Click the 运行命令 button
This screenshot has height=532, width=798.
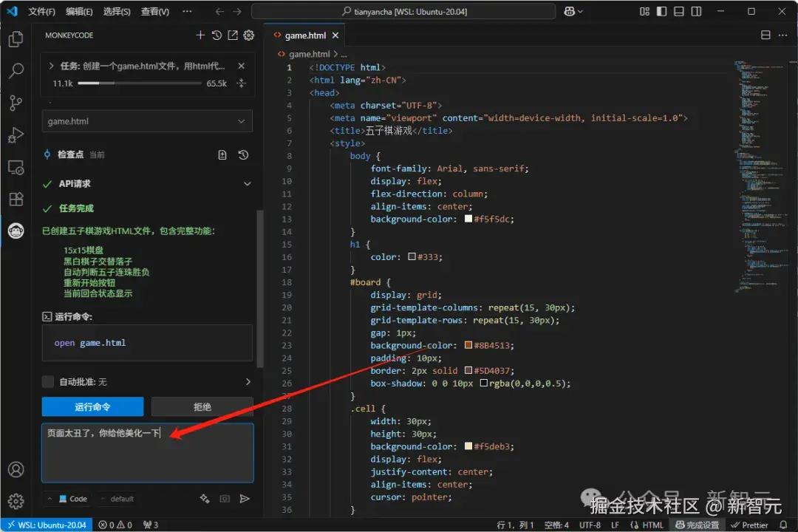click(x=92, y=407)
